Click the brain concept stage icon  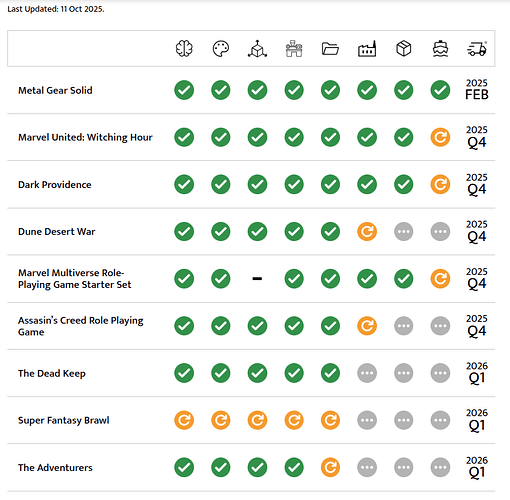(184, 49)
